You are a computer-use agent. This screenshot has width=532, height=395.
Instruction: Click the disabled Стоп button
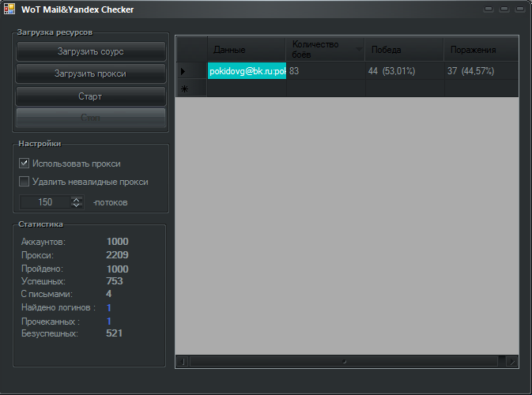pyautogui.click(x=91, y=118)
